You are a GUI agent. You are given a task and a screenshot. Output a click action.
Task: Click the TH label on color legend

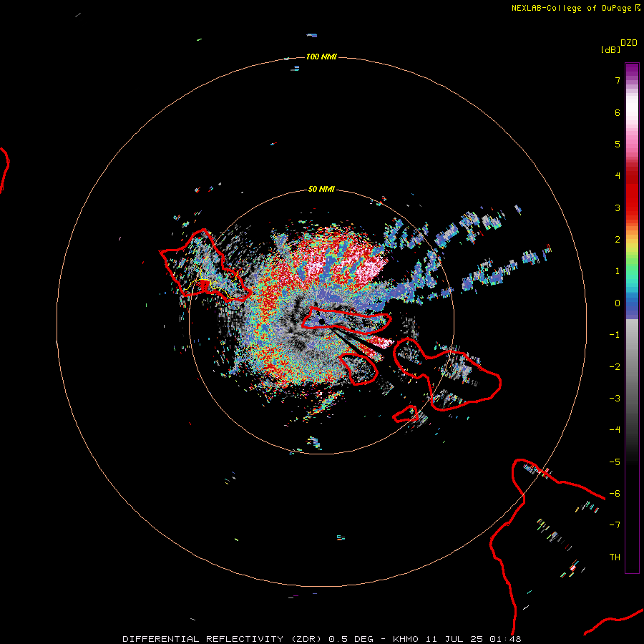pyautogui.click(x=615, y=557)
